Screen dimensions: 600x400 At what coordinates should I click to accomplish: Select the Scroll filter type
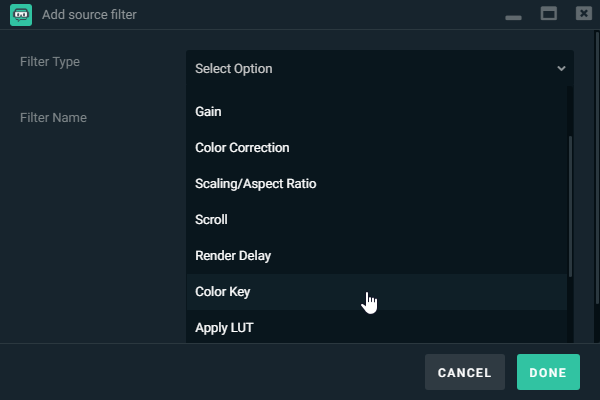(212, 220)
